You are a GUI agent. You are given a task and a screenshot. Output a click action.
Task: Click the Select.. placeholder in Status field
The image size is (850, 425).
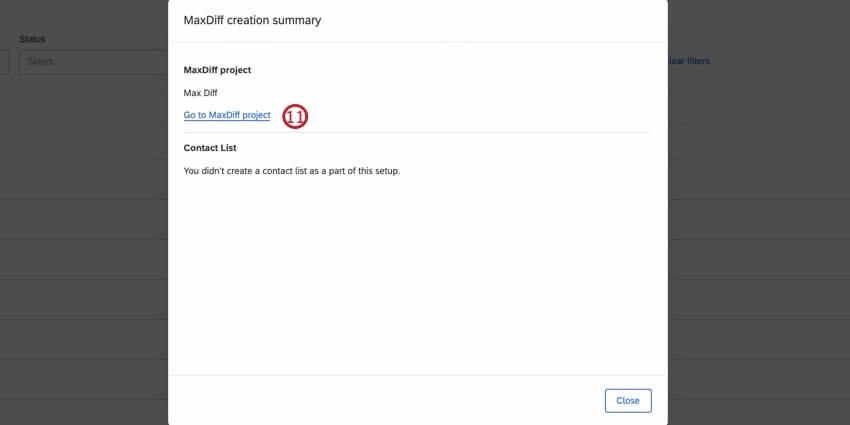45,62
